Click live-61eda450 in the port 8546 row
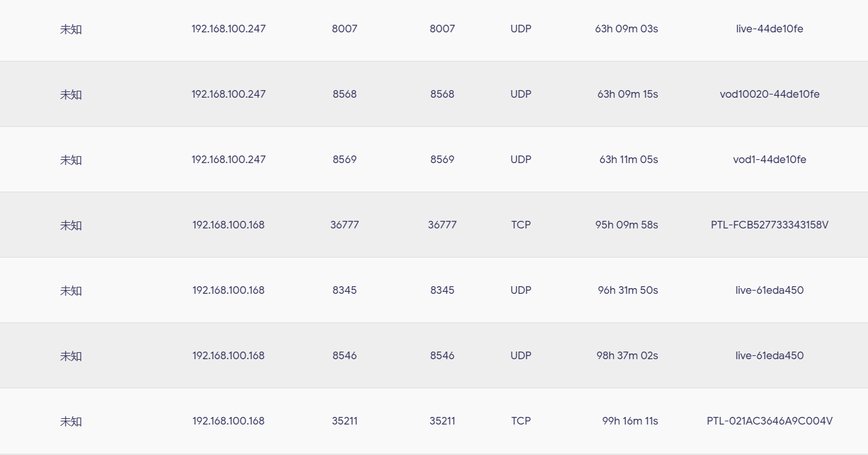 [769, 355]
